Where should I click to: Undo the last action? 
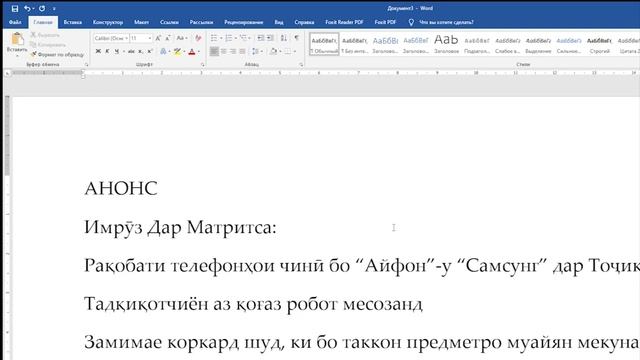tap(27, 8)
